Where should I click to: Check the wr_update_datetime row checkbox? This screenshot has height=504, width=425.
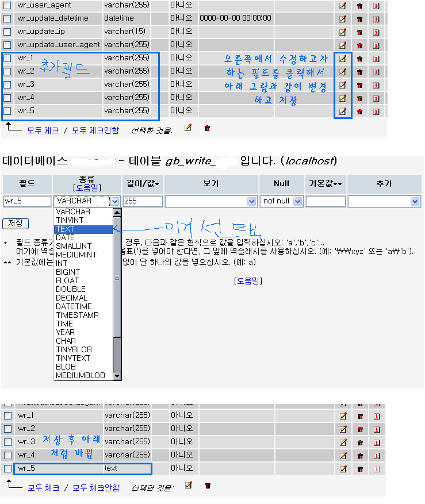[7, 18]
